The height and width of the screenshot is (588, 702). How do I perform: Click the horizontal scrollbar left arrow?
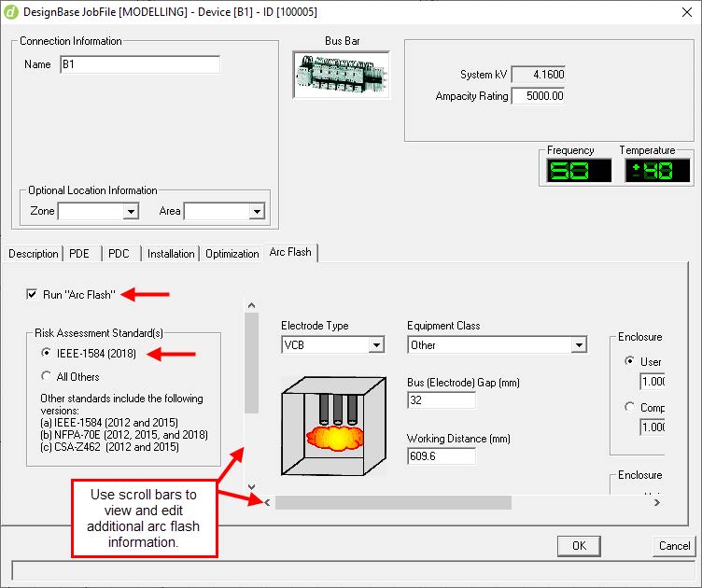(x=267, y=502)
